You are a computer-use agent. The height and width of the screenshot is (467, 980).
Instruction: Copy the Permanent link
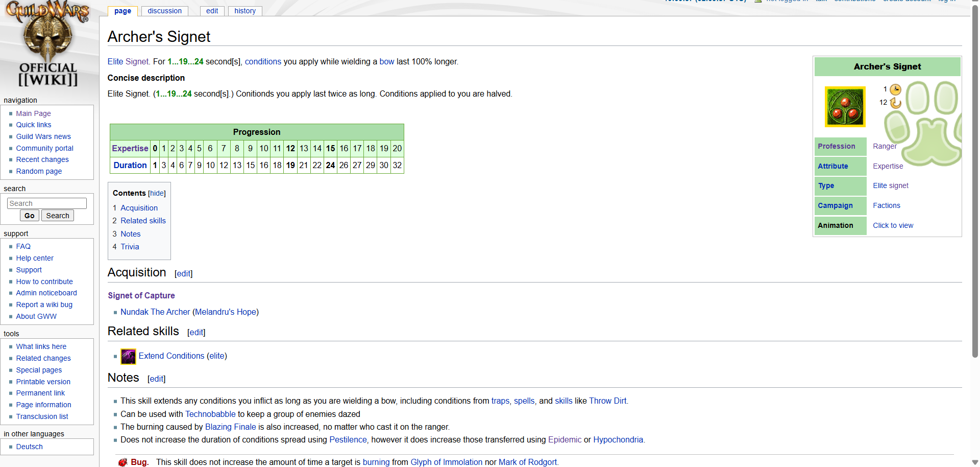[40, 393]
